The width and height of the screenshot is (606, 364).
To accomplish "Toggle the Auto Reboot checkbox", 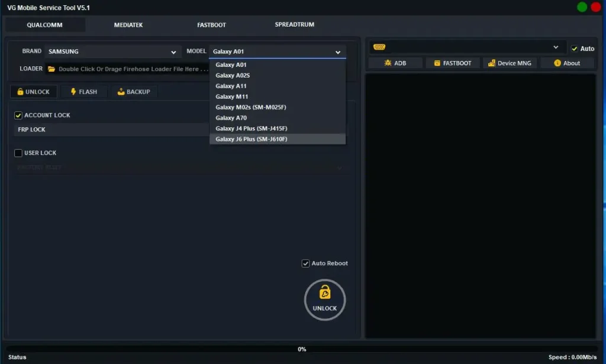I will 305,263.
